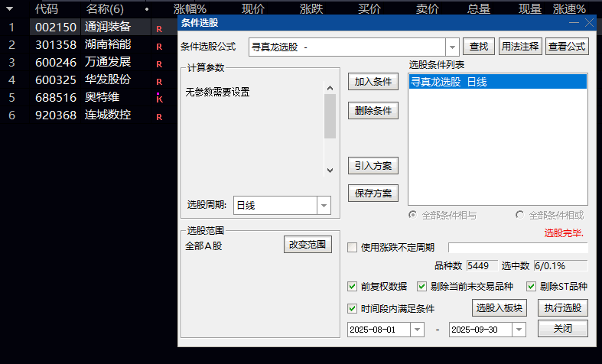The width and height of the screenshot is (602, 364).
Task: Select 全部条件相或 radio button
Action: pyautogui.click(x=520, y=215)
